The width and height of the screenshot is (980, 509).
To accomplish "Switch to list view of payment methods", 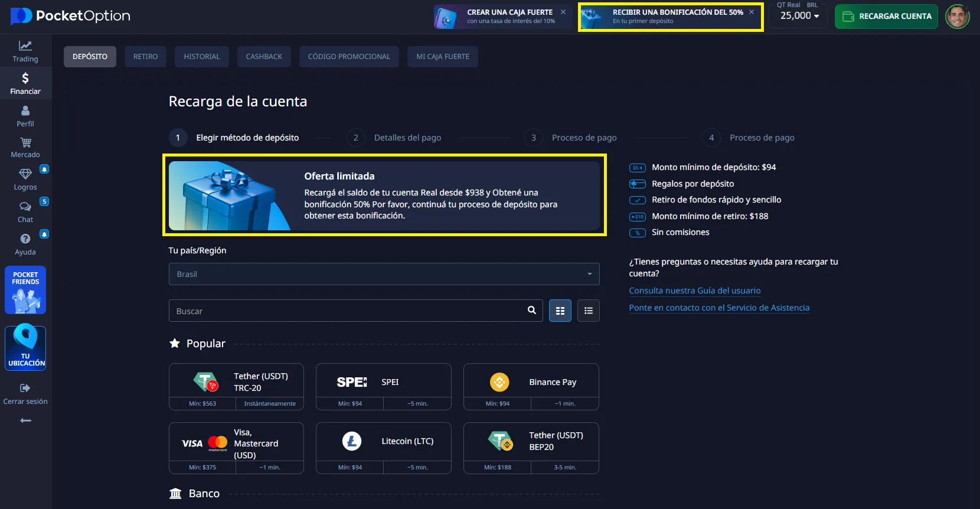I will click(588, 311).
